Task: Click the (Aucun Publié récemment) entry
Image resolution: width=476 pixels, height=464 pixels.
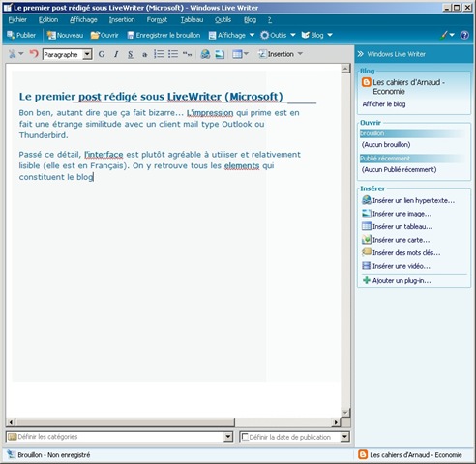Action: pyautogui.click(x=399, y=169)
